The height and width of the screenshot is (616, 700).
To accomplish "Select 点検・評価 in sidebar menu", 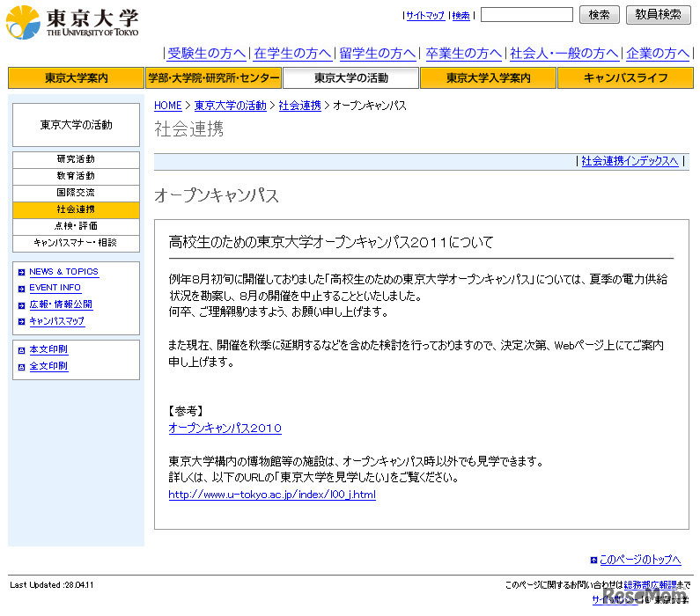I will [76, 226].
